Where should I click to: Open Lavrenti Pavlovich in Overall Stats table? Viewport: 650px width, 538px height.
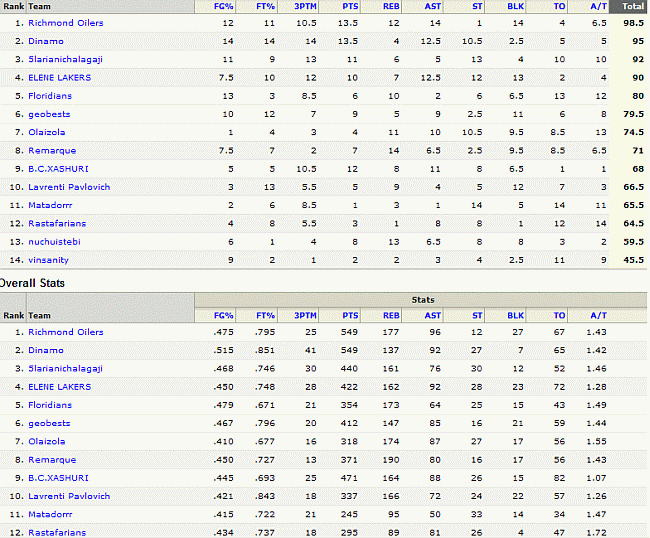point(69,496)
